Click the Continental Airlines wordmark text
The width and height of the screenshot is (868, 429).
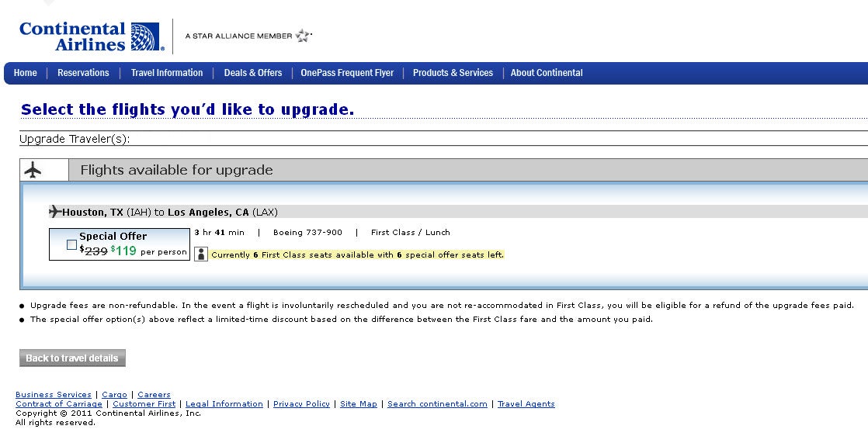(72, 36)
